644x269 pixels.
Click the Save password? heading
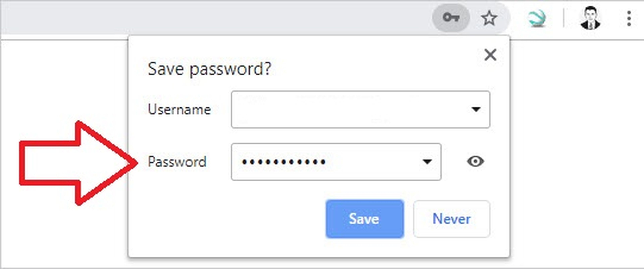point(209,69)
